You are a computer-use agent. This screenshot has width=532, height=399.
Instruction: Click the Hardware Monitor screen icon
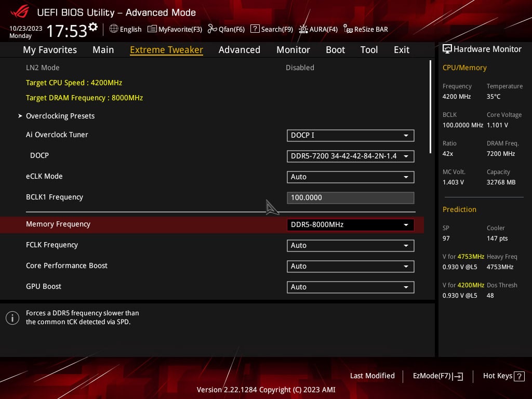tap(447, 49)
